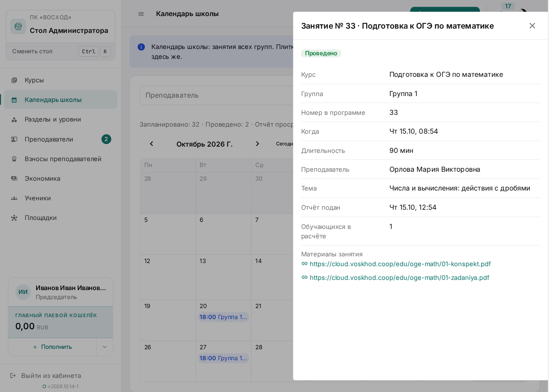Click the Ученики sidebar icon
This screenshot has height=392, width=549.
pos(14,198)
